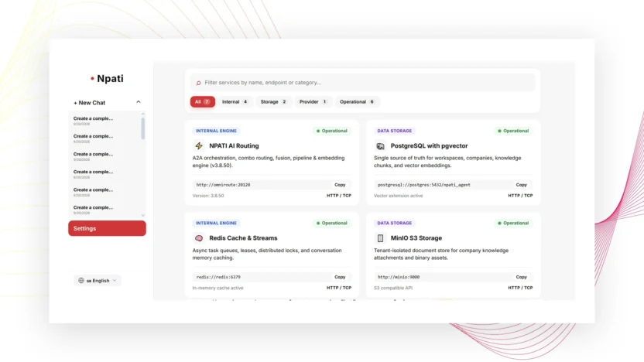This screenshot has height=362, width=644.
Task: Open the English language dropdown
Action: coord(98,280)
